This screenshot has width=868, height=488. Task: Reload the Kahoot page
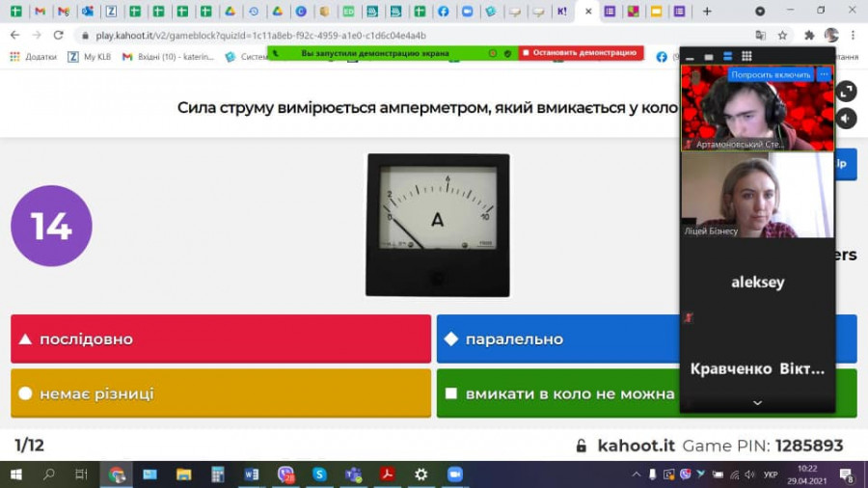point(58,35)
